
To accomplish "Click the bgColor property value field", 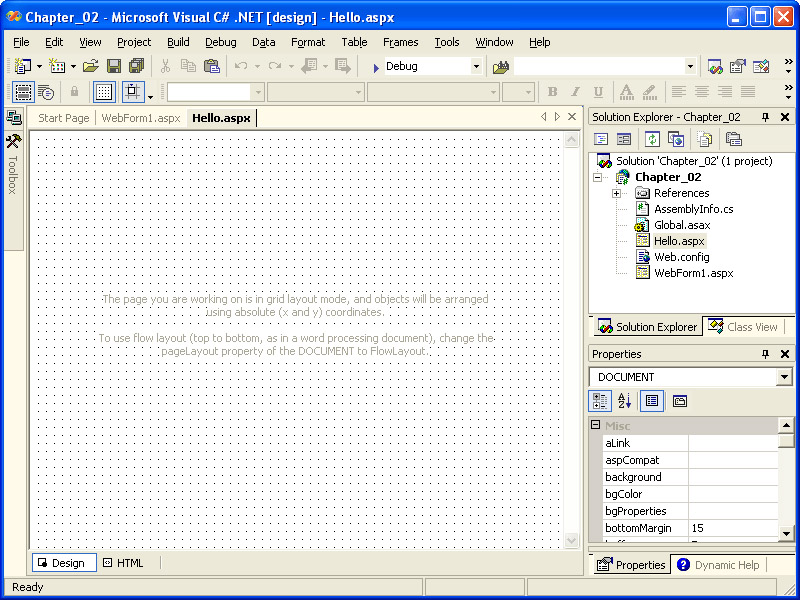I will [x=732, y=494].
